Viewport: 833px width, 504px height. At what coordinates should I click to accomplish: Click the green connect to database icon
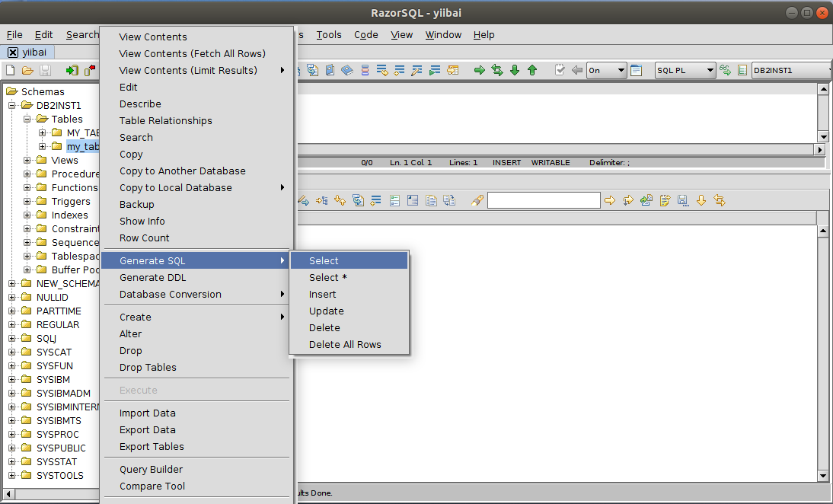click(72, 70)
